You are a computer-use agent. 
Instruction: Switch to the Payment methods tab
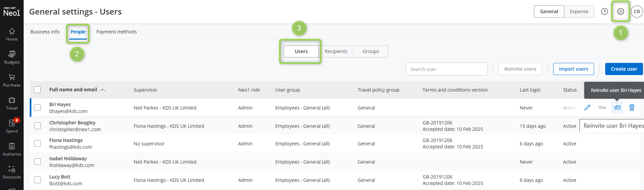tap(117, 32)
